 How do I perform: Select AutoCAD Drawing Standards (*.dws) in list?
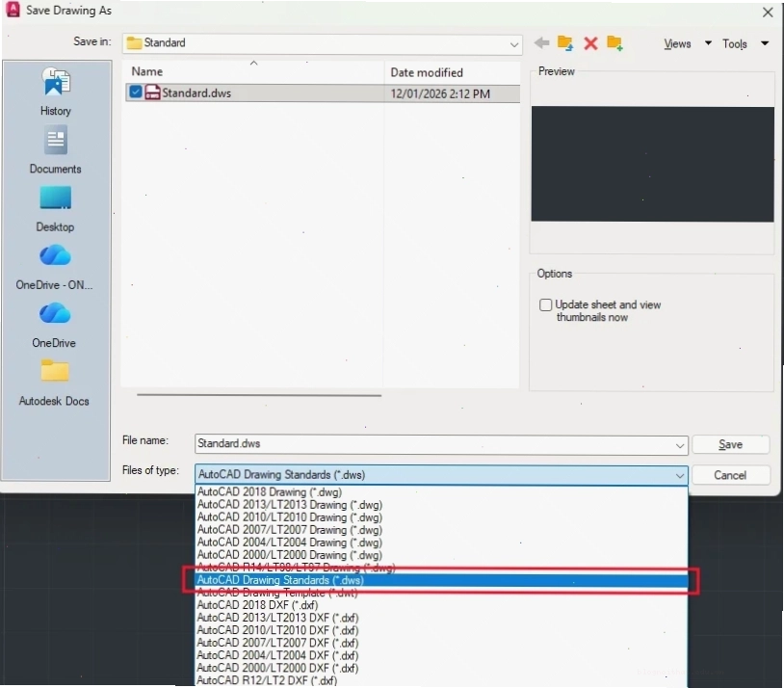coord(441,580)
